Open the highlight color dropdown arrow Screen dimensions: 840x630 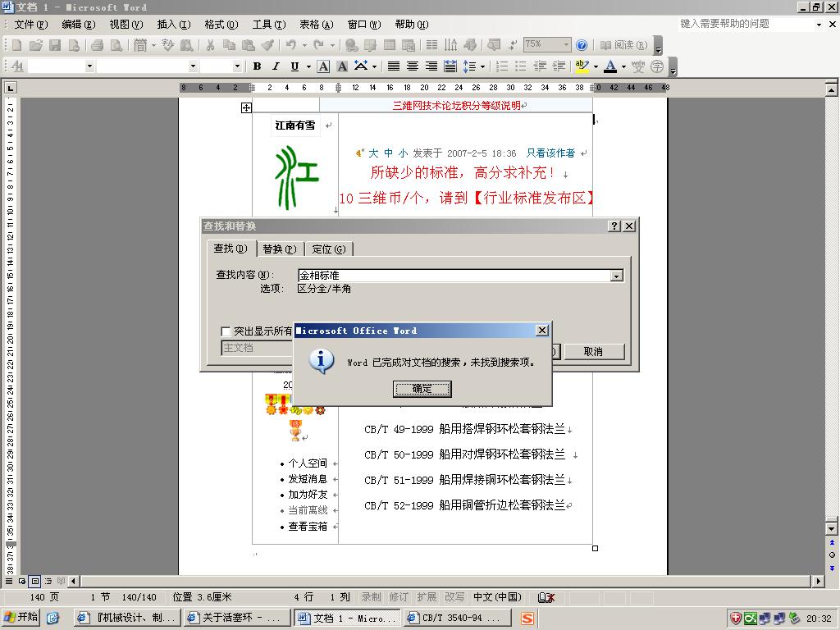(x=596, y=66)
